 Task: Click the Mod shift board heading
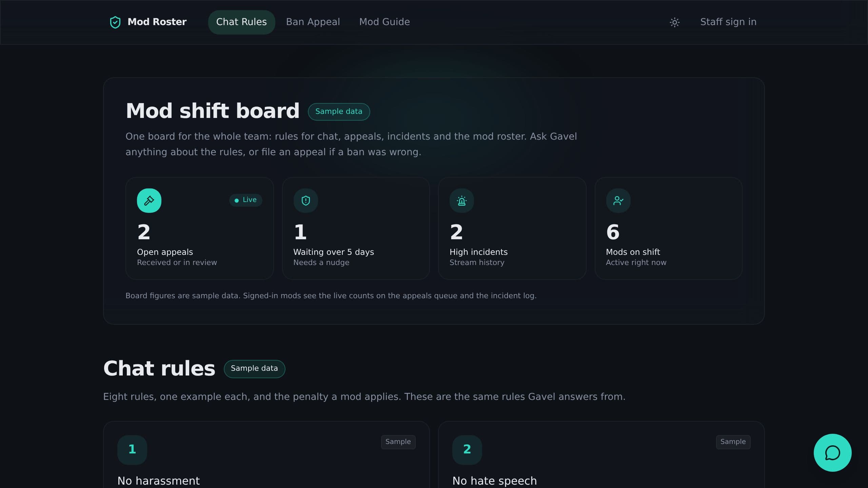click(x=213, y=111)
